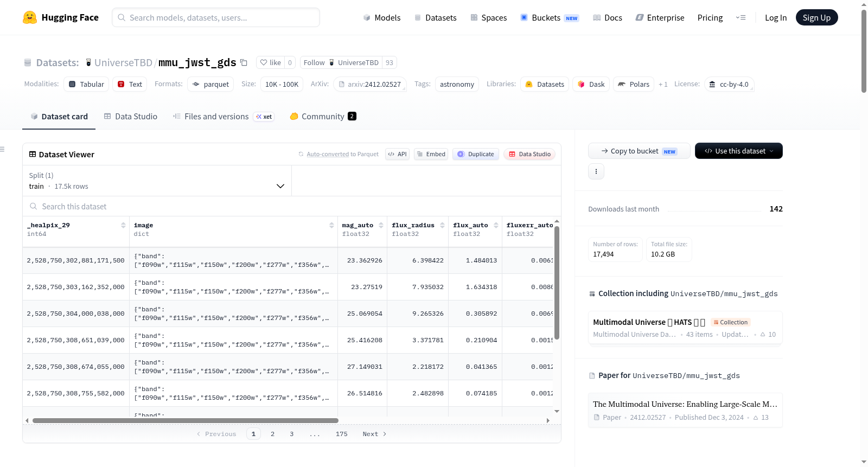Go to Spaces in top navigation
The height and width of the screenshot is (467, 868).
click(x=488, y=17)
